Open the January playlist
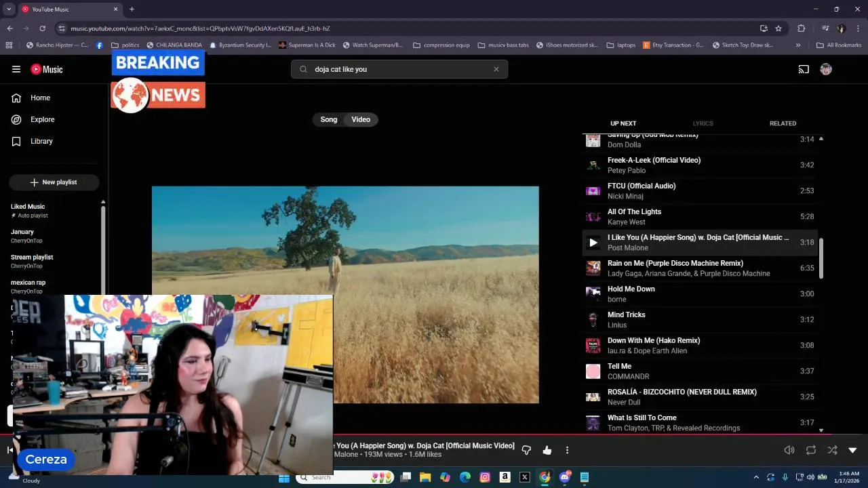 [x=53, y=236]
